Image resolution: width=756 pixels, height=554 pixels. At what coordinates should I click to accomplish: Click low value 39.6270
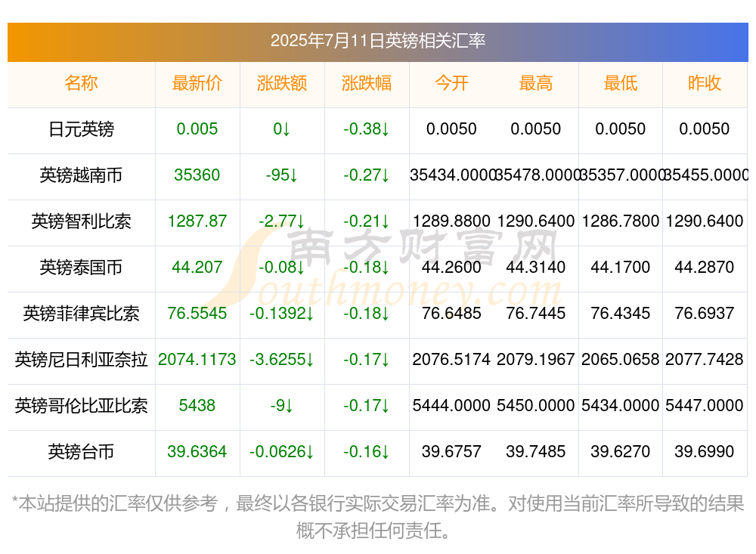(x=621, y=452)
